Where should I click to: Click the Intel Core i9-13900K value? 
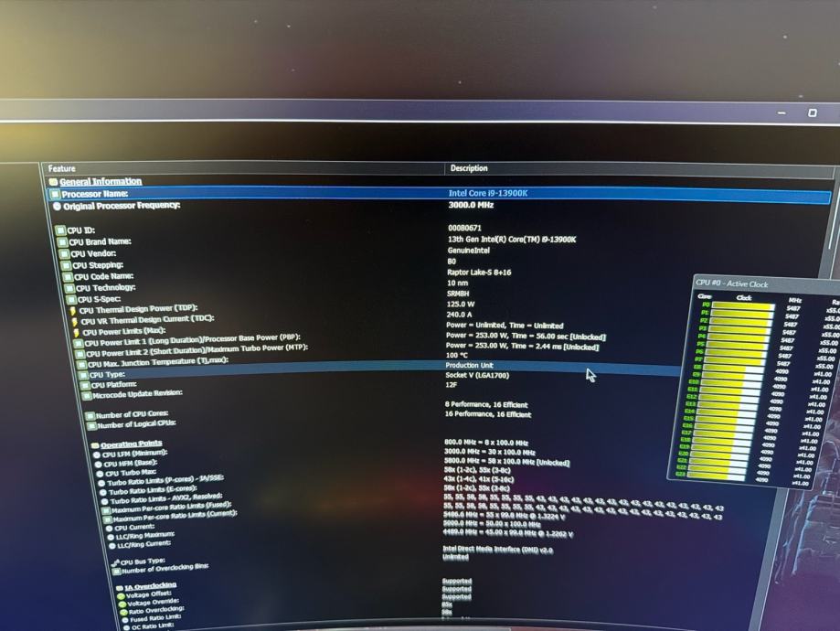coord(488,193)
